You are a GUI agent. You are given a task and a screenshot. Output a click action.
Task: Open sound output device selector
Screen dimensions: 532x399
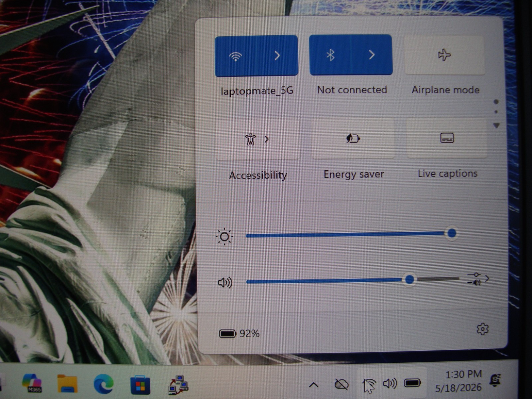[478, 279]
